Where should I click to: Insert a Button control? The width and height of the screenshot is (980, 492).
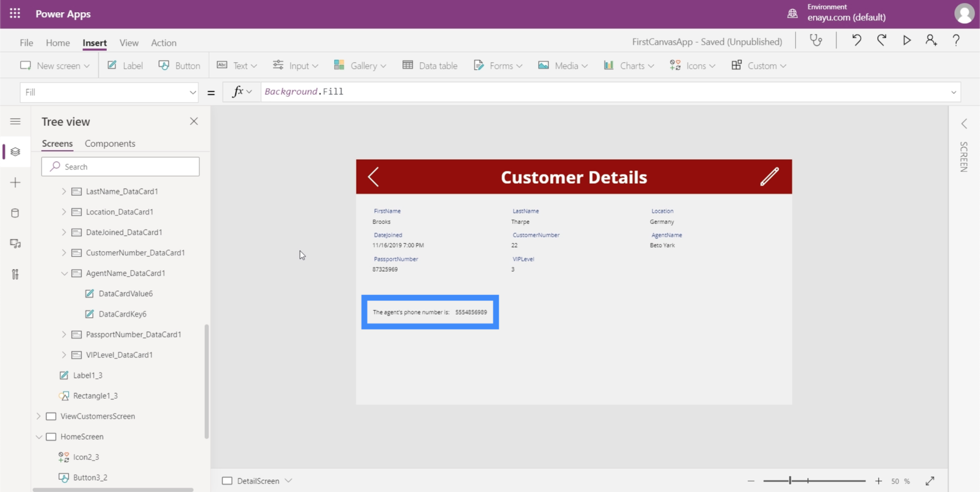pos(179,65)
